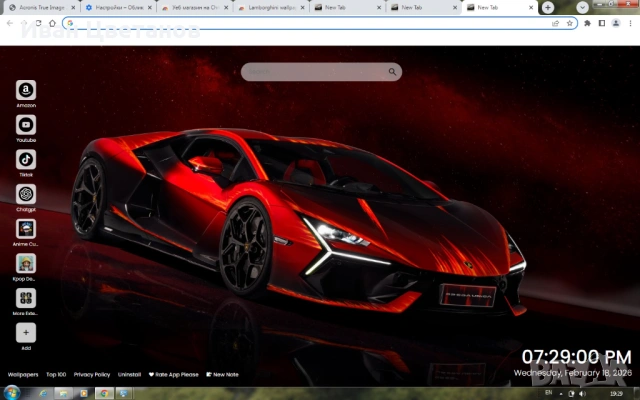The image size is (640, 400).
Task: Switch to the Lamborghini wallpaper tab
Action: [x=270, y=7]
